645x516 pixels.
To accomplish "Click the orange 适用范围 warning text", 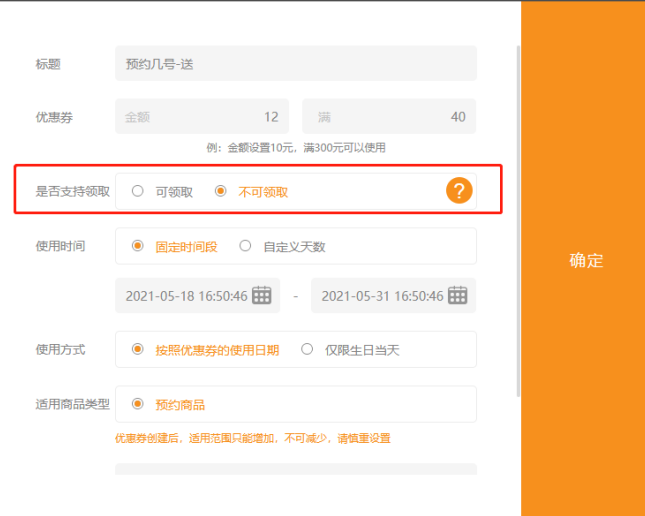I will coord(252,438).
